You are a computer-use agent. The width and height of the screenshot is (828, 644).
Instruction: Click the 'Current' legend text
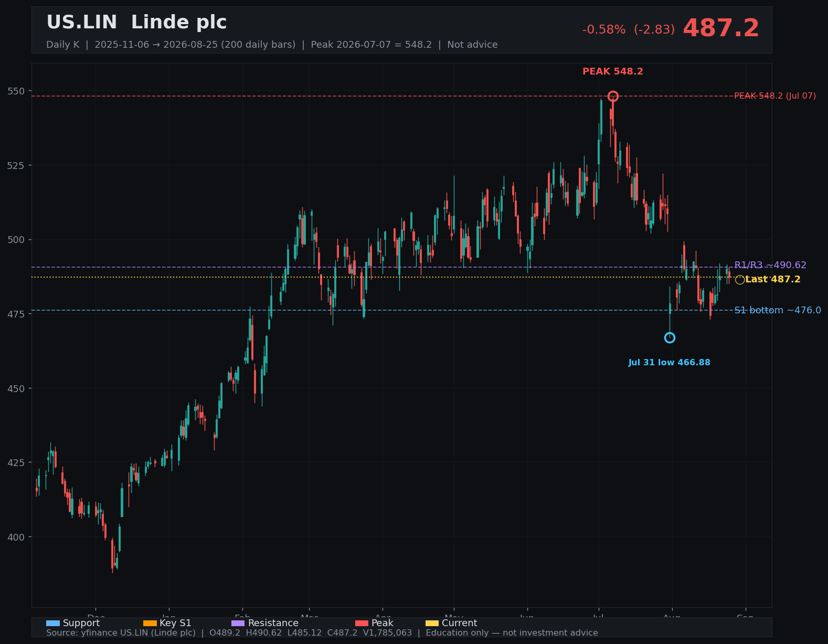pyautogui.click(x=459, y=623)
